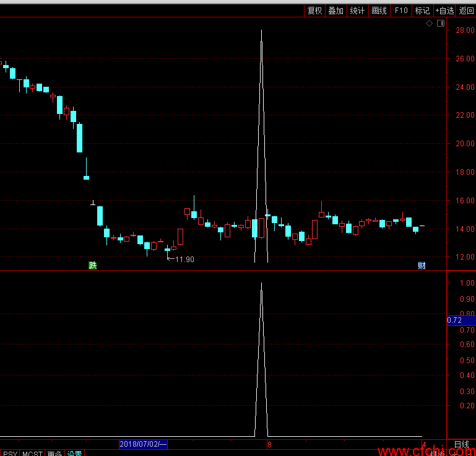Open the 统计 statistics tool
476x456 pixels.
(x=358, y=11)
